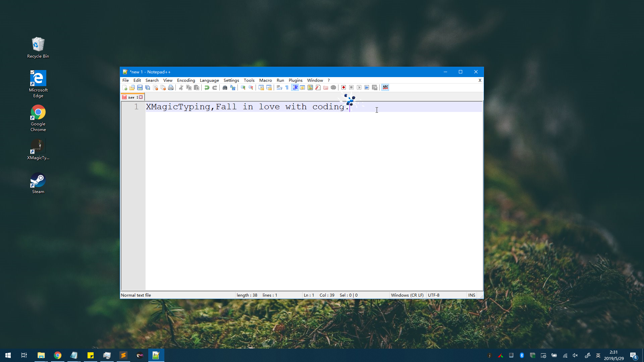Open the Plugins menu
This screenshot has height=362, width=644.
(x=295, y=80)
